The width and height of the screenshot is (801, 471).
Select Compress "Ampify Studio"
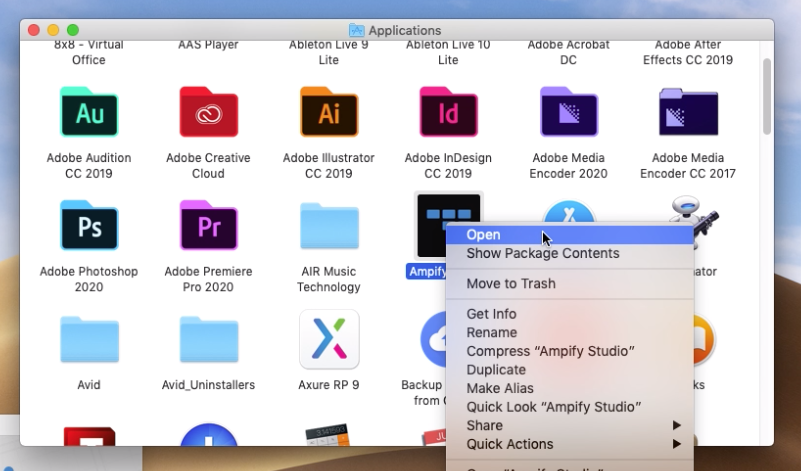tap(570, 351)
